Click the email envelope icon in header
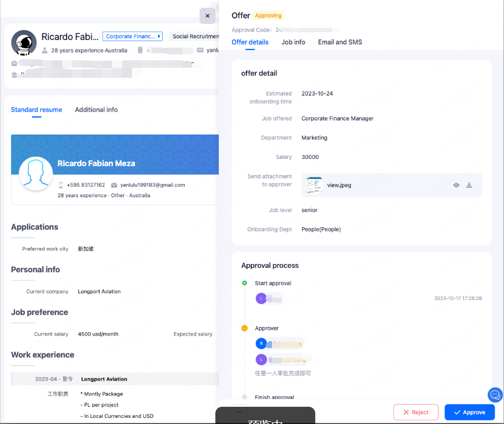504x424 pixels. (200, 50)
